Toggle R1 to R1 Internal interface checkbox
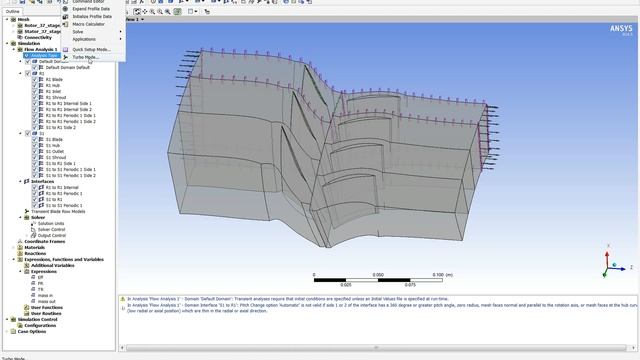 35,187
